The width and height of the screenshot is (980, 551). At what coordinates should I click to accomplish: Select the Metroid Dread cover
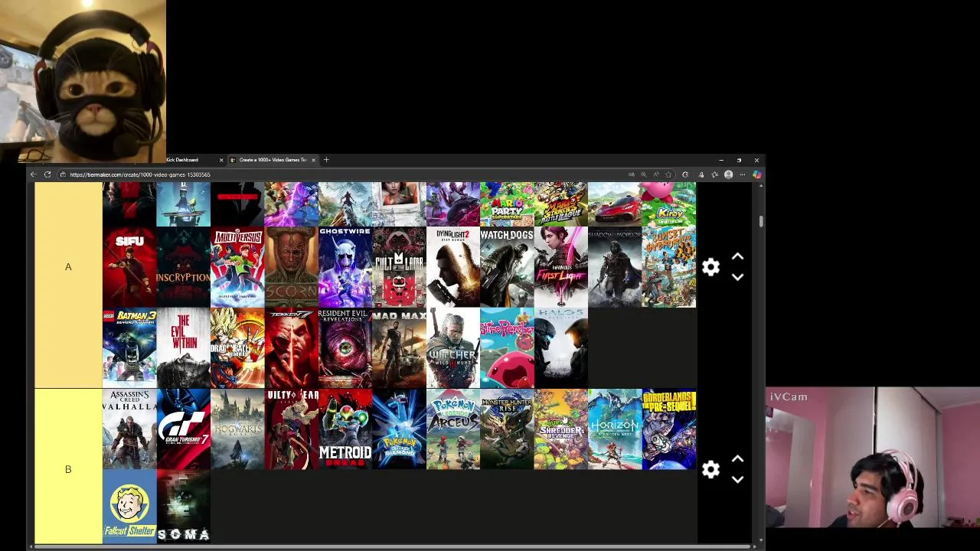click(345, 429)
